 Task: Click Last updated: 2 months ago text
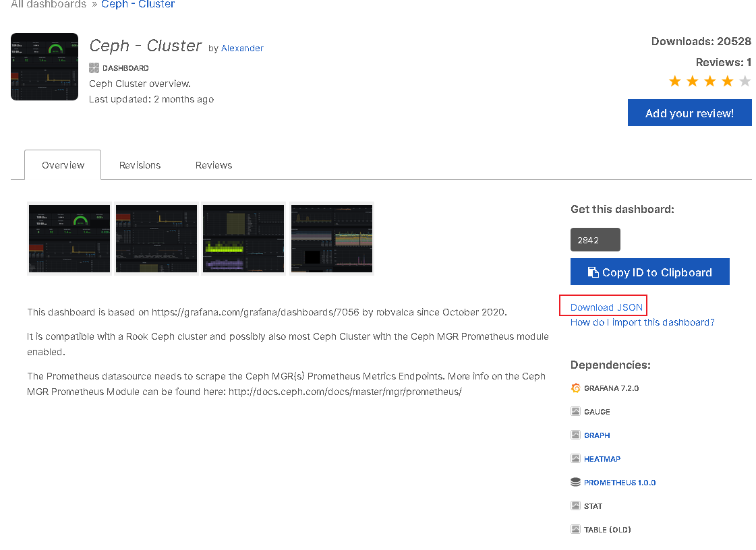point(151,99)
